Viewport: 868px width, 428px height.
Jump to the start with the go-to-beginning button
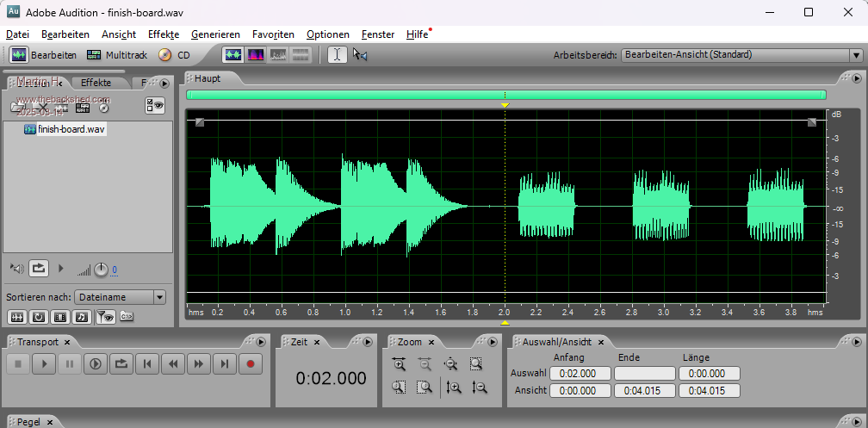[147, 364]
